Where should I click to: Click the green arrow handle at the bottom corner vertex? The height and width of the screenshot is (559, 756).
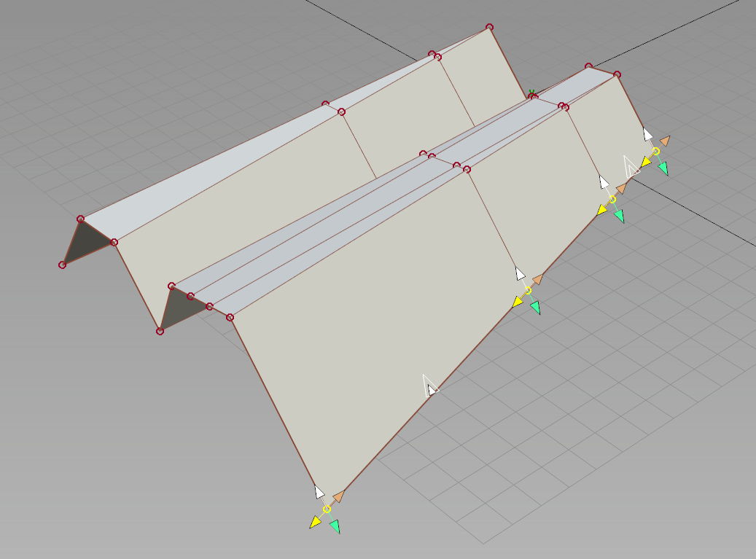[335, 526]
